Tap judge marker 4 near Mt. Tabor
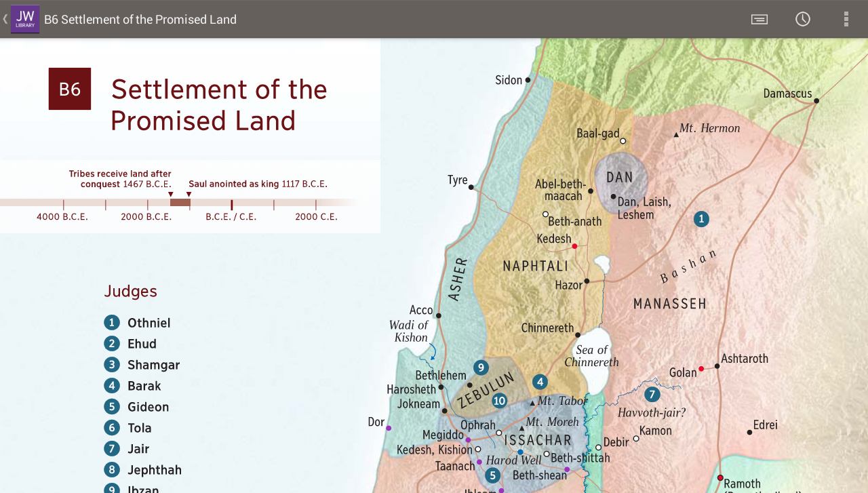 point(540,382)
